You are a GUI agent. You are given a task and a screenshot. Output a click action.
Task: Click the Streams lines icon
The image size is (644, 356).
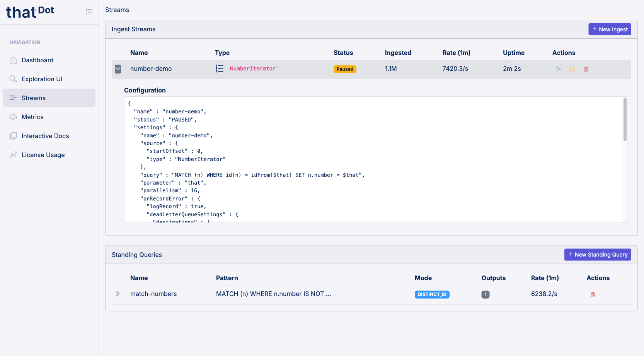click(13, 98)
